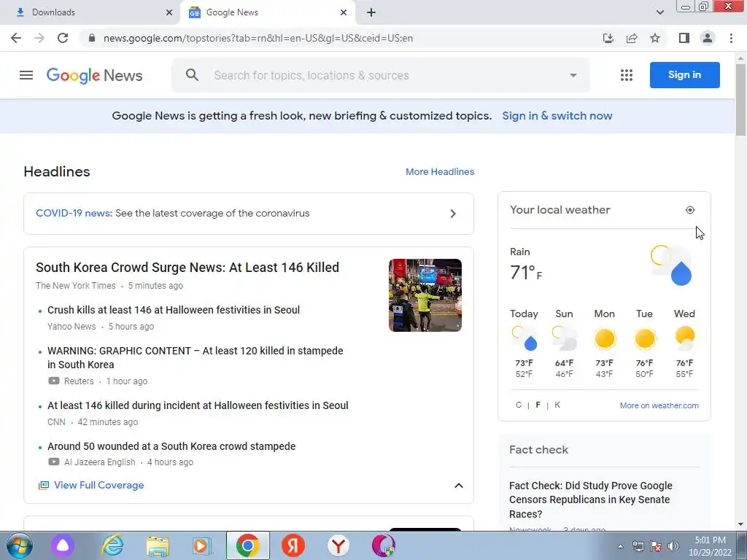Go back to the previous page
The image size is (747, 560).
(16, 38)
